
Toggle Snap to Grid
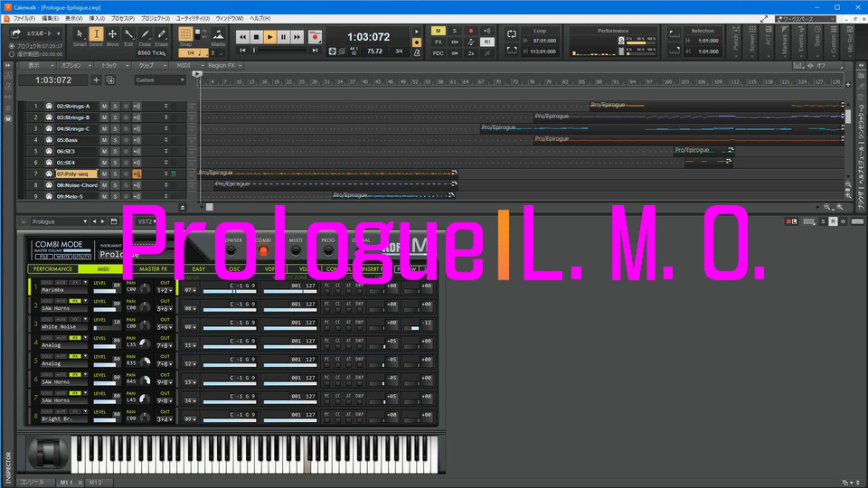pos(185,34)
